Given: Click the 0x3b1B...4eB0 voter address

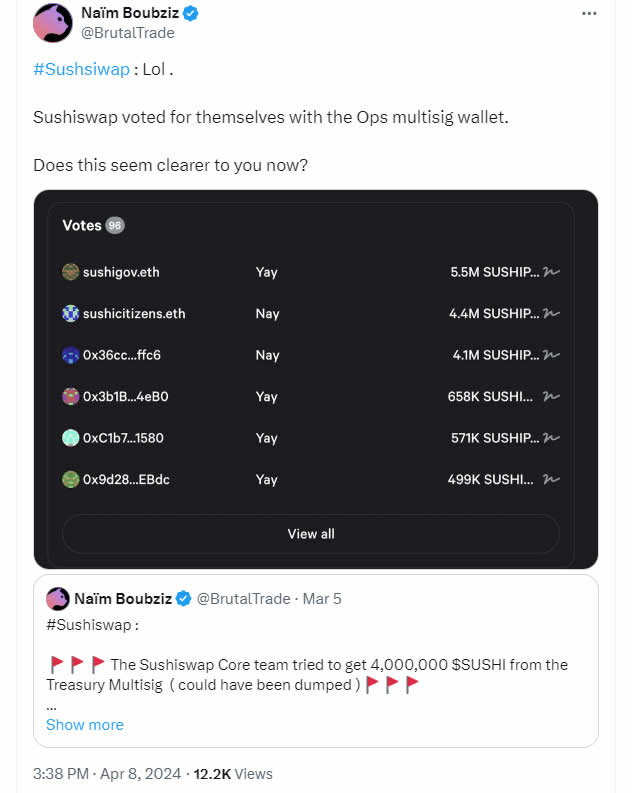Looking at the screenshot, I should (x=125, y=397).
